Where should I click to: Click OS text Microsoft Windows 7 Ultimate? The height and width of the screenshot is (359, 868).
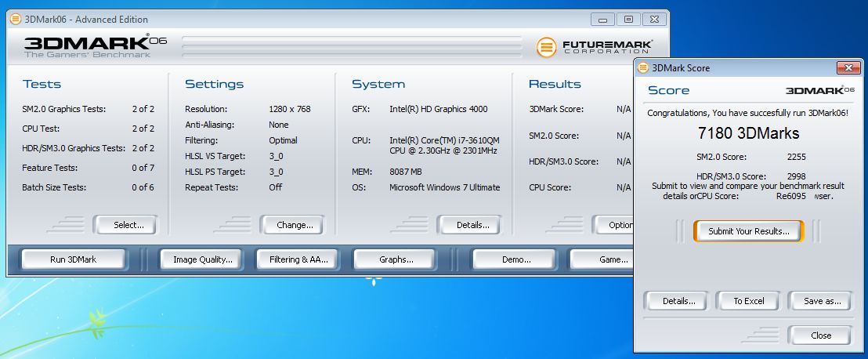[x=444, y=187]
